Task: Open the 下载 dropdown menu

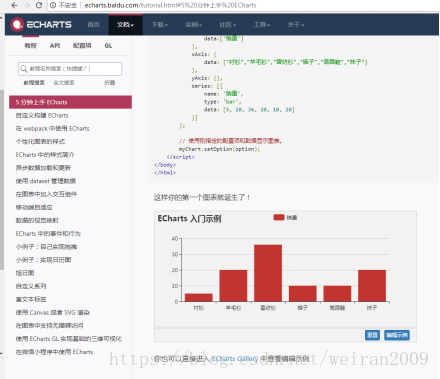Action: pyautogui.click(x=159, y=25)
